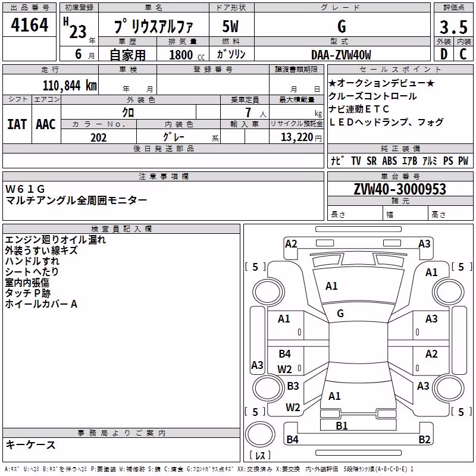Viewport: 476px width, 476px height.
Task: Select the ABS equipment code
Action: point(390,161)
